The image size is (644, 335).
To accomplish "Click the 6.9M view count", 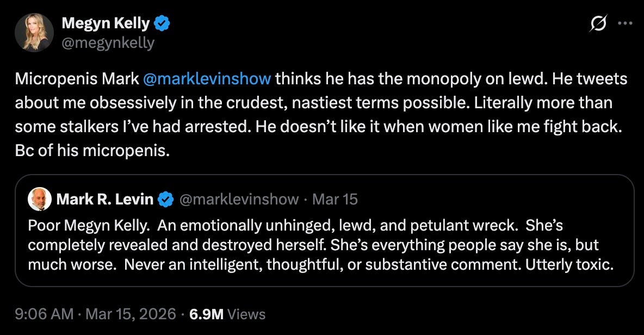I will [206, 314].
